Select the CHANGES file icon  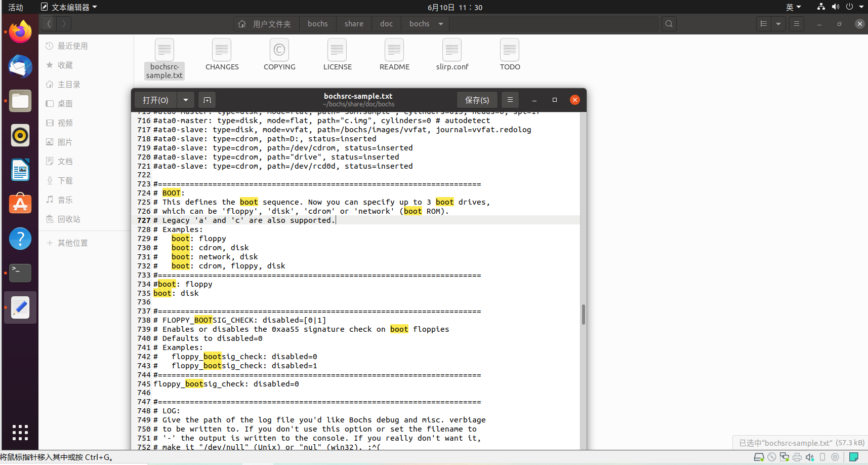click(x=222, y=55)
